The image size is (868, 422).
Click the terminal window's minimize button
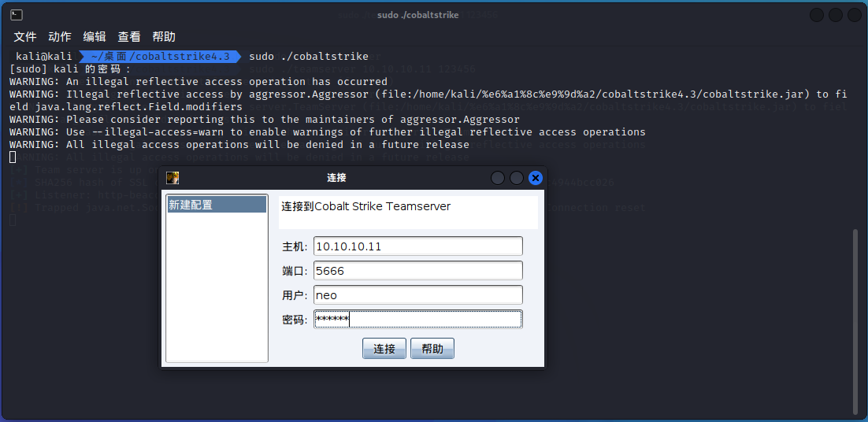click(x=817, y=15)
